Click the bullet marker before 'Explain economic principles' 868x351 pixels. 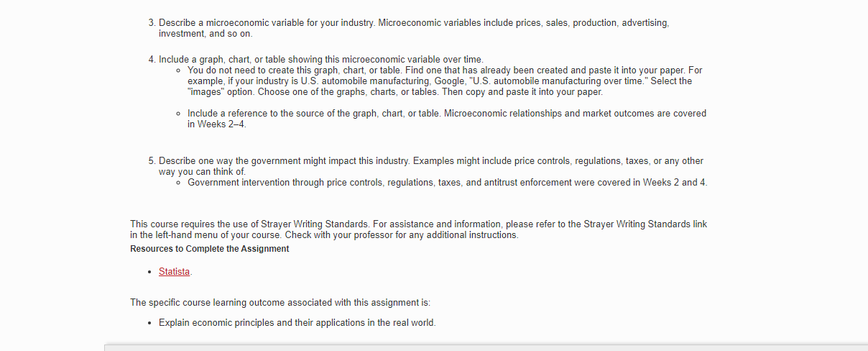point(149,323)
